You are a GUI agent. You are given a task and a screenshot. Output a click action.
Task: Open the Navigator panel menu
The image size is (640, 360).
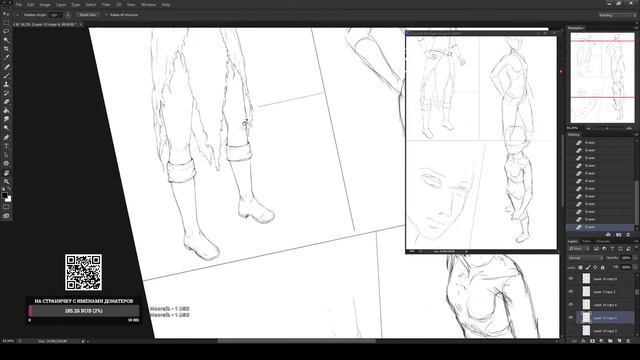click(x=636, y=28)
